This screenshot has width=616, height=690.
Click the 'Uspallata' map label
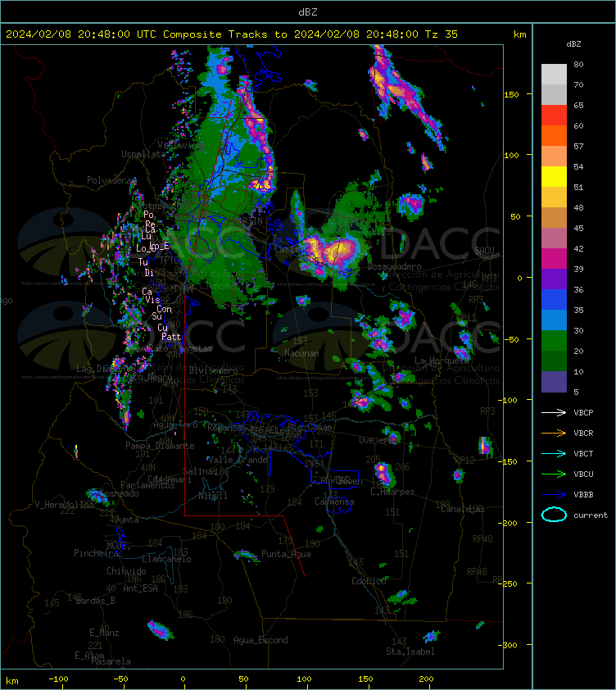point(143,154)
